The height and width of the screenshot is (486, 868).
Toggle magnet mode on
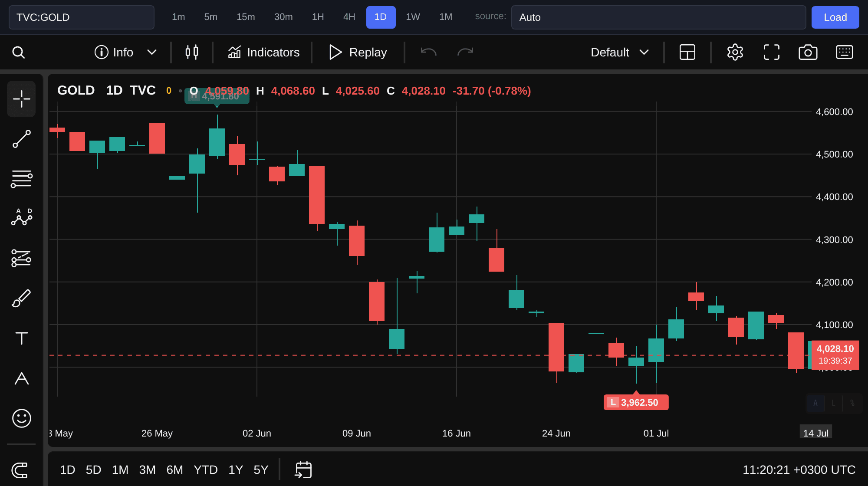pyautogui.click(x=20, y=470)
